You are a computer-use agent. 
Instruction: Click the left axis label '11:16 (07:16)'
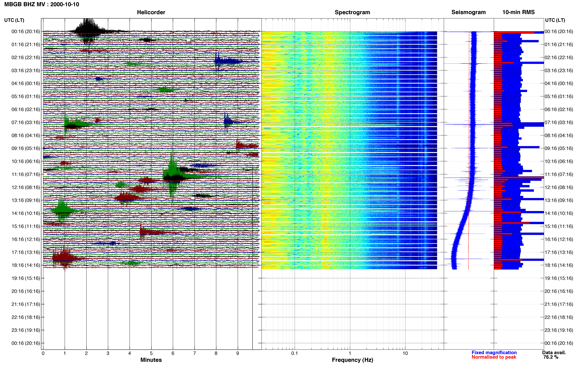click(26, 174)
